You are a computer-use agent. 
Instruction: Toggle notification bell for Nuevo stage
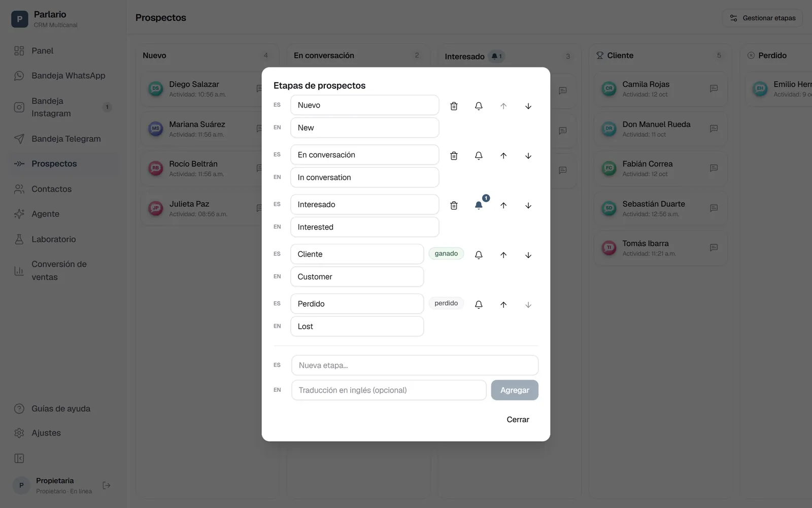479,106
